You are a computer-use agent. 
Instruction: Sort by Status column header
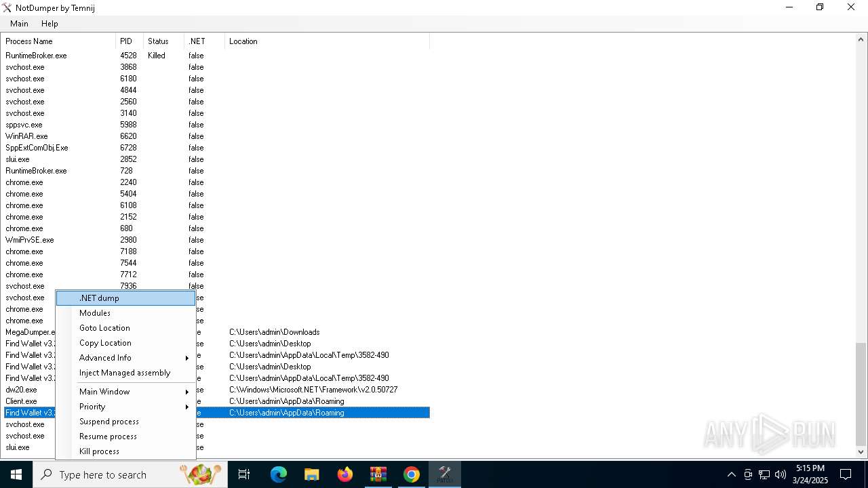[x=163, y=41]
